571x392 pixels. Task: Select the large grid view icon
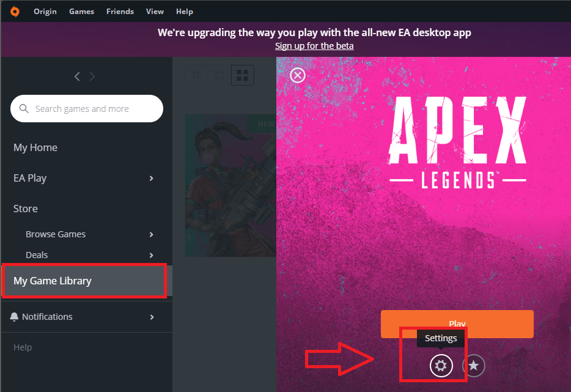tap(243, 75)
